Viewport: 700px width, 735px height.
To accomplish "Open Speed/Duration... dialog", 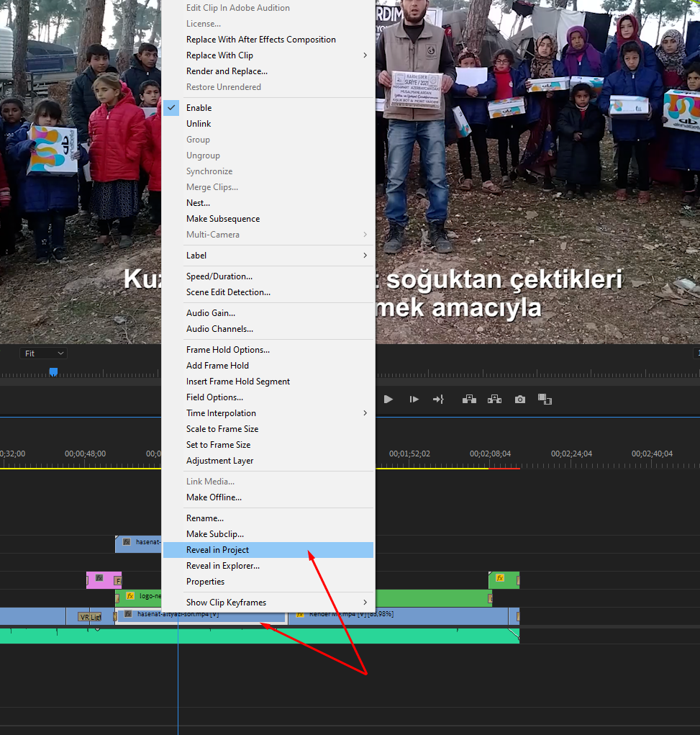I will click(268, 276).
